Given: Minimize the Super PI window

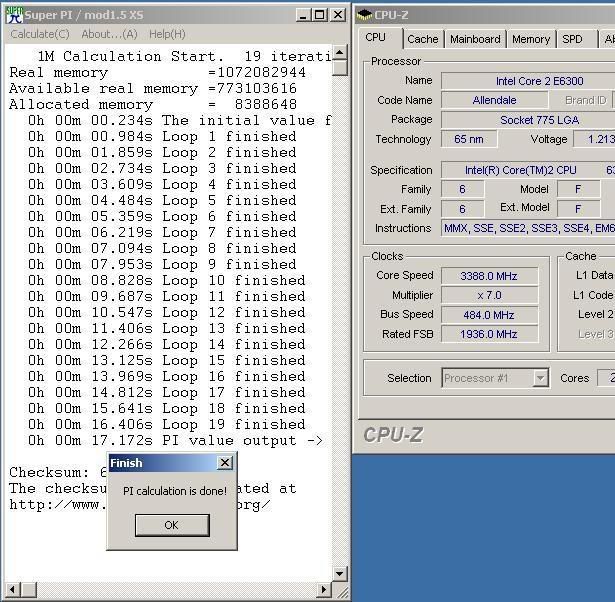Looking at the screenshot, I should tap(302, 15).
